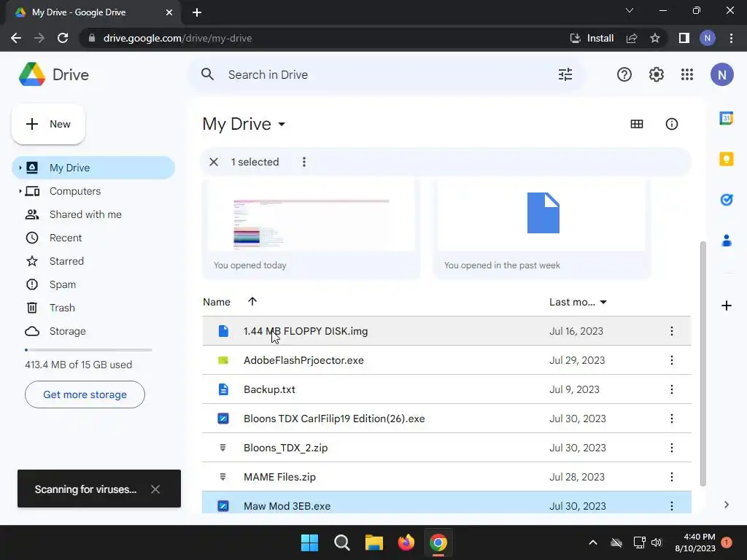
Task: Get add-ons with the plus icon
Action: tap(726, 306)
